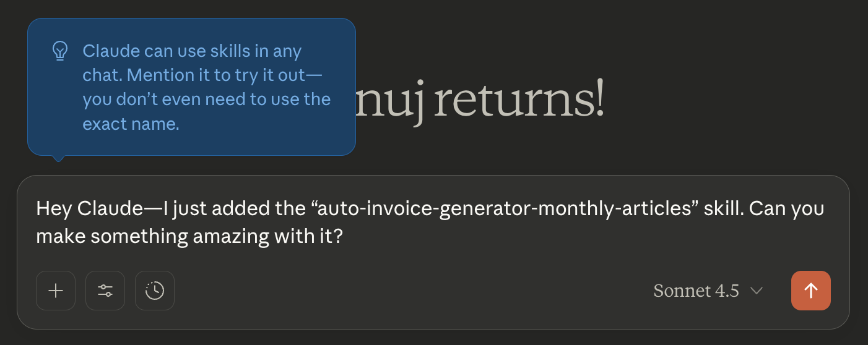Expand the chevron beside Sonnet 4.5

[x=756, y=291]
